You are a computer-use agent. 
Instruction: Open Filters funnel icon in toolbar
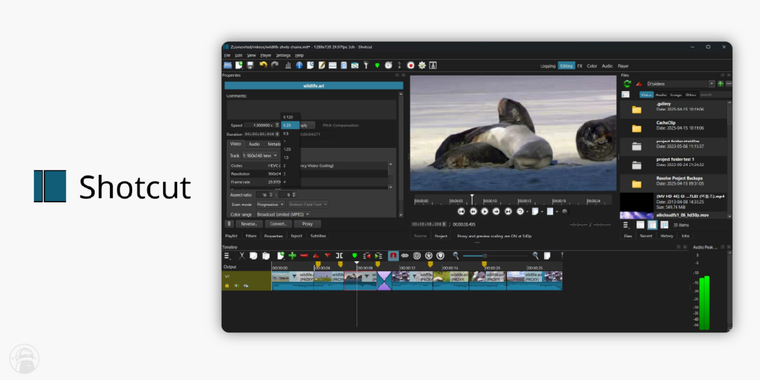(366, 65)
